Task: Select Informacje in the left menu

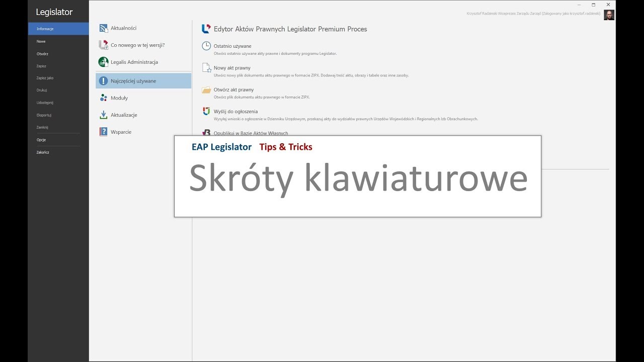Action: click(x=58, y=29)
